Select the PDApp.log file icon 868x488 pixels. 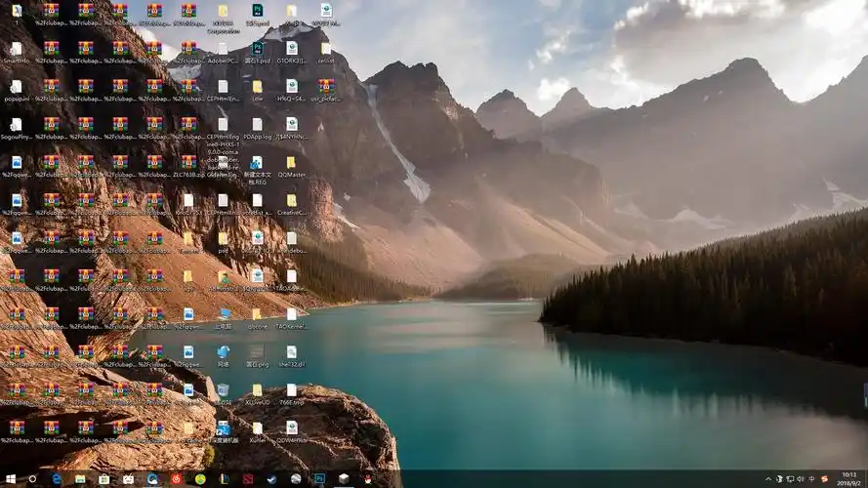[x=257, y=125]
